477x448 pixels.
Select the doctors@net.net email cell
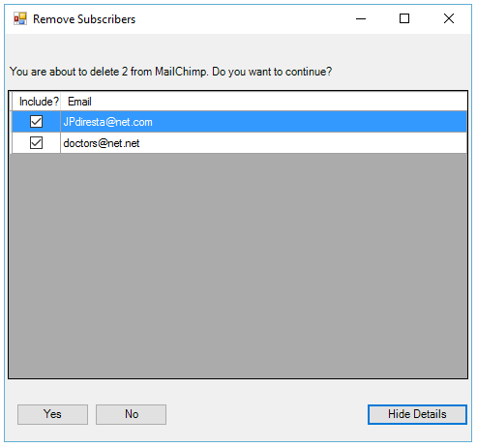click(x=263, y=143)
